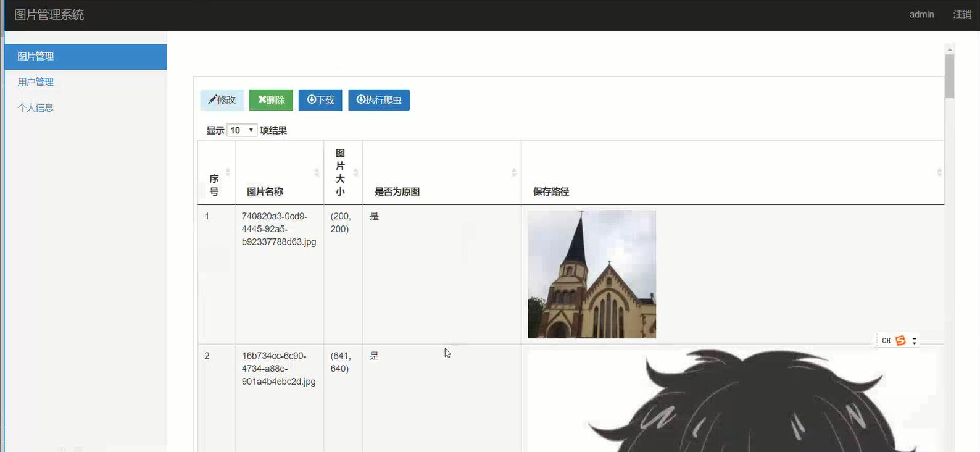
Task: Click the 是 cell in row 2
Action: [442, 398]
